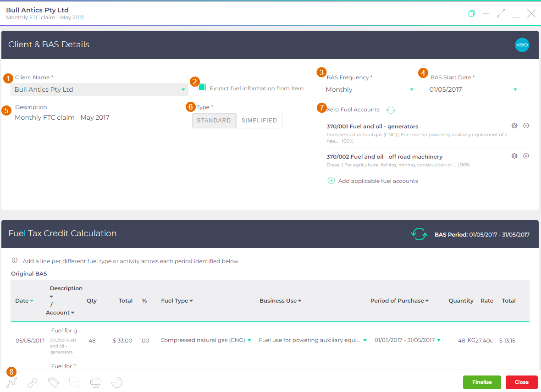Remove the 370/002 off road machinery account

point(526,156)
